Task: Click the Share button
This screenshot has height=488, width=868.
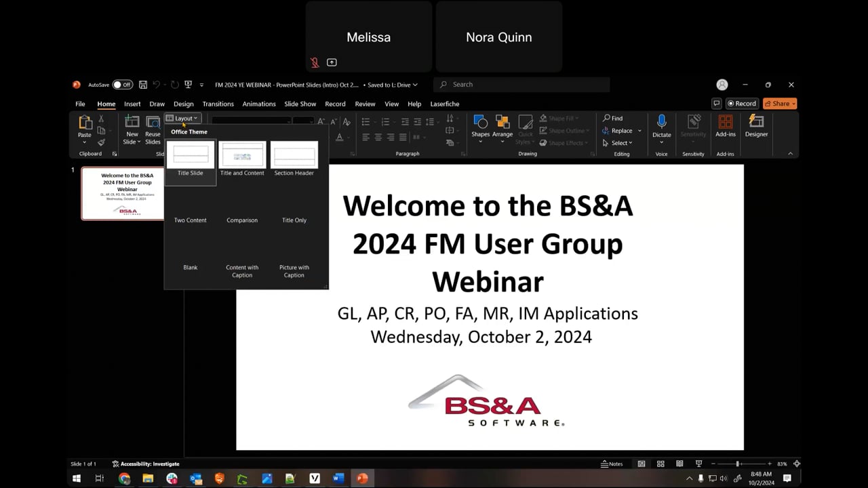Action: point(780,104)
